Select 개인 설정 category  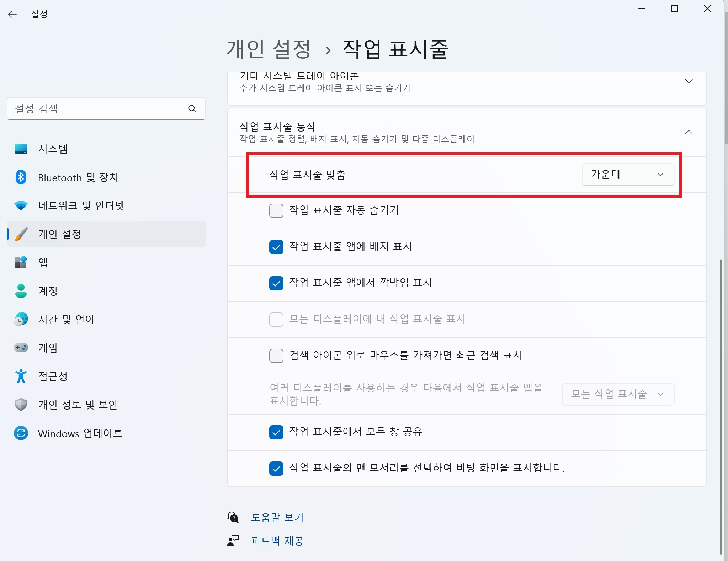106,234
